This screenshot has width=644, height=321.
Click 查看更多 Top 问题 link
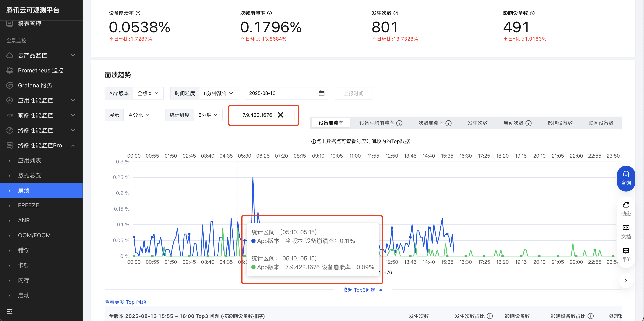125,302
